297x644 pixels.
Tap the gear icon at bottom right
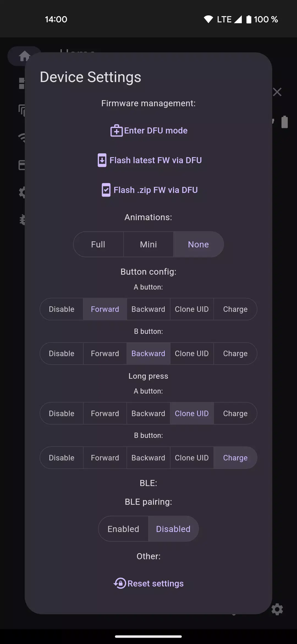coord(277,609)
